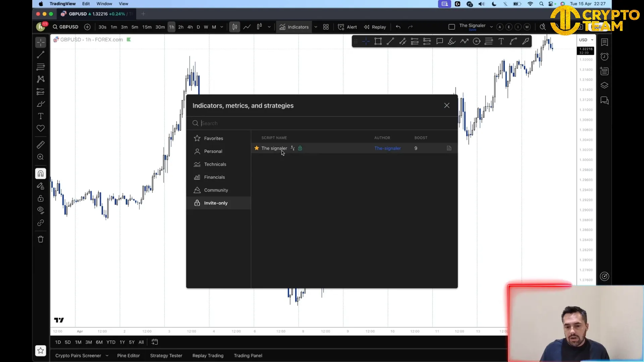The width and height of the screenshot is (644, 362).
Task: Open indicator templates grid icon
Action: tap(326, 27)
